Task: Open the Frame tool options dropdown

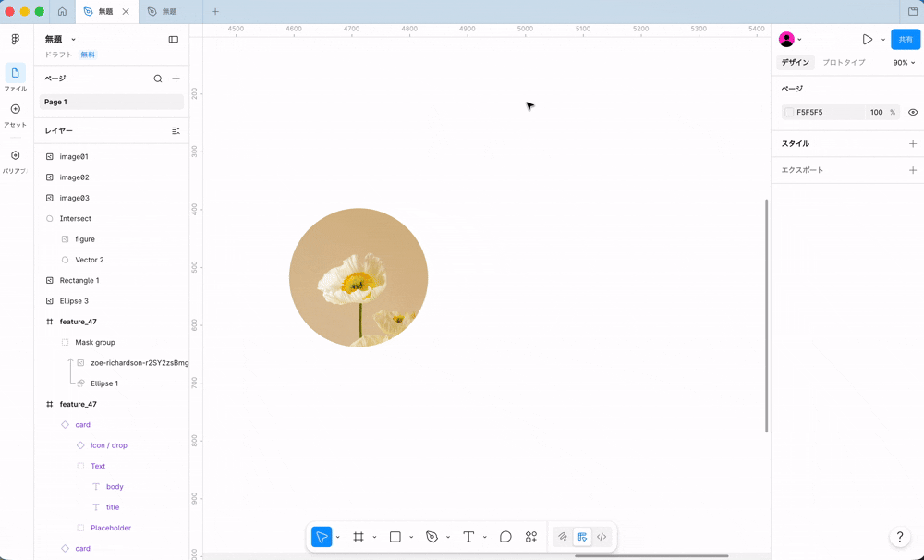Action: click(374, 537)
